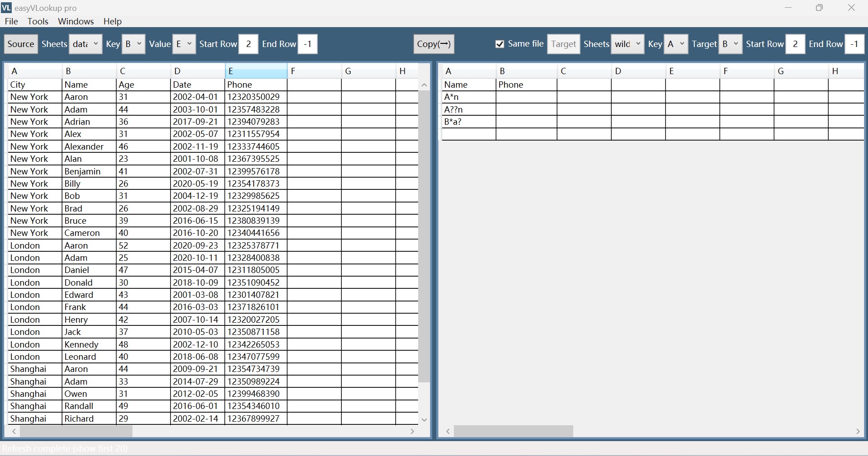Expand the Target column dropdown
Viewport: 868px width, 456px height.
731,44
